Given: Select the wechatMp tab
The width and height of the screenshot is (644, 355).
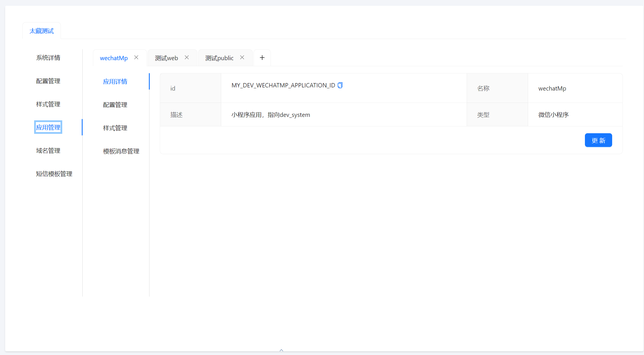Looking at the screenshot, I should (x=114, y=58).
